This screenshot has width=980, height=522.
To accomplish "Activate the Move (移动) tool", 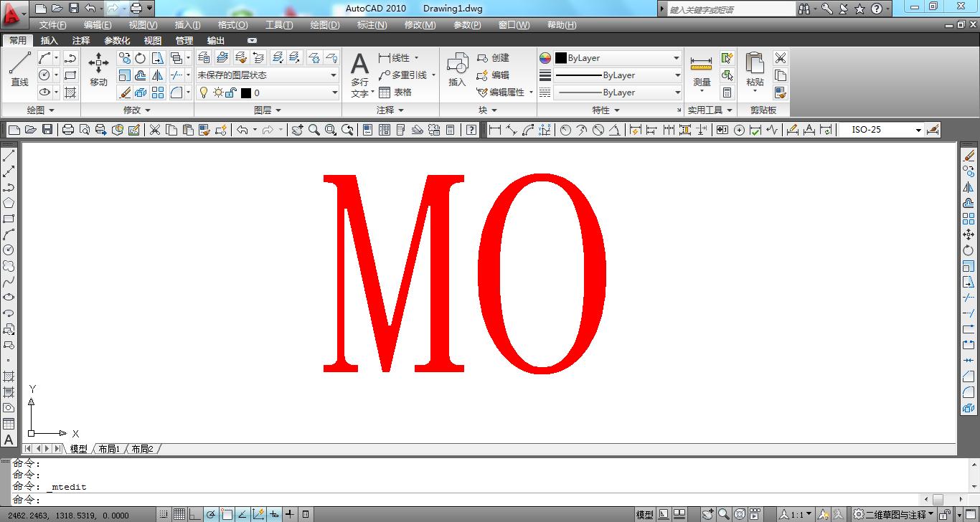I will click(98, 70).
